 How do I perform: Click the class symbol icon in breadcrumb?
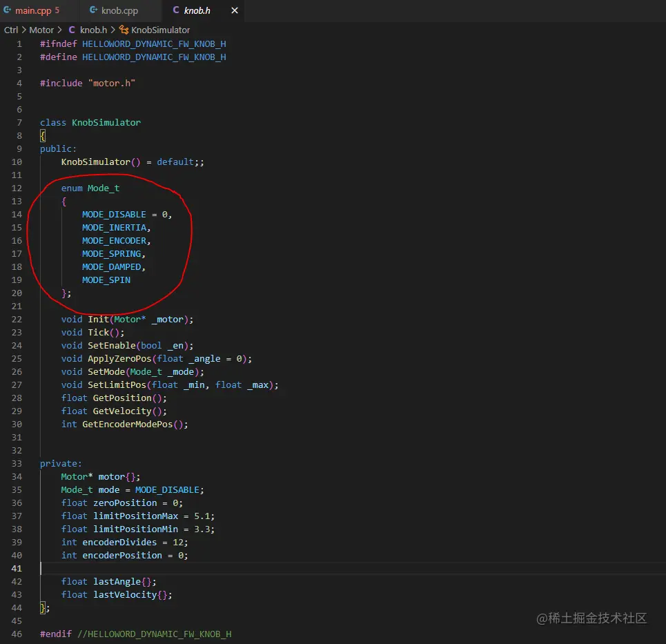[x=124, y=30]
